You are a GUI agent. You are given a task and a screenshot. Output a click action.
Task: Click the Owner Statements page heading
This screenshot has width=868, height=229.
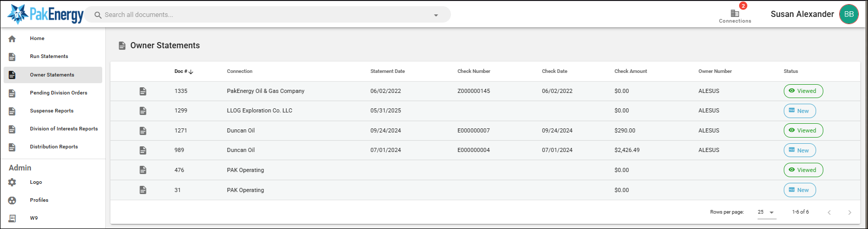tap(165, 46)
